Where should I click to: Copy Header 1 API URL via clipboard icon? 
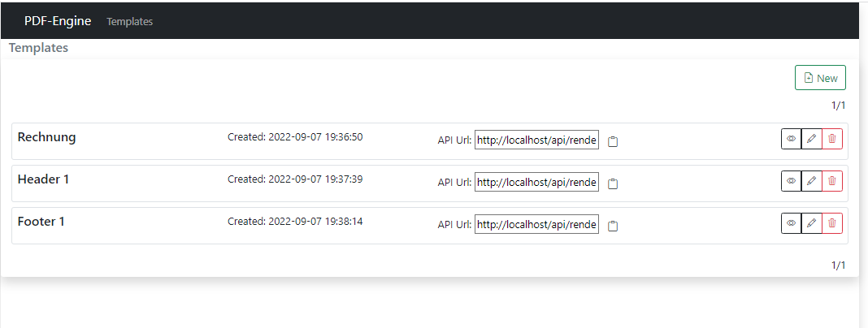[x=614, y=183]
